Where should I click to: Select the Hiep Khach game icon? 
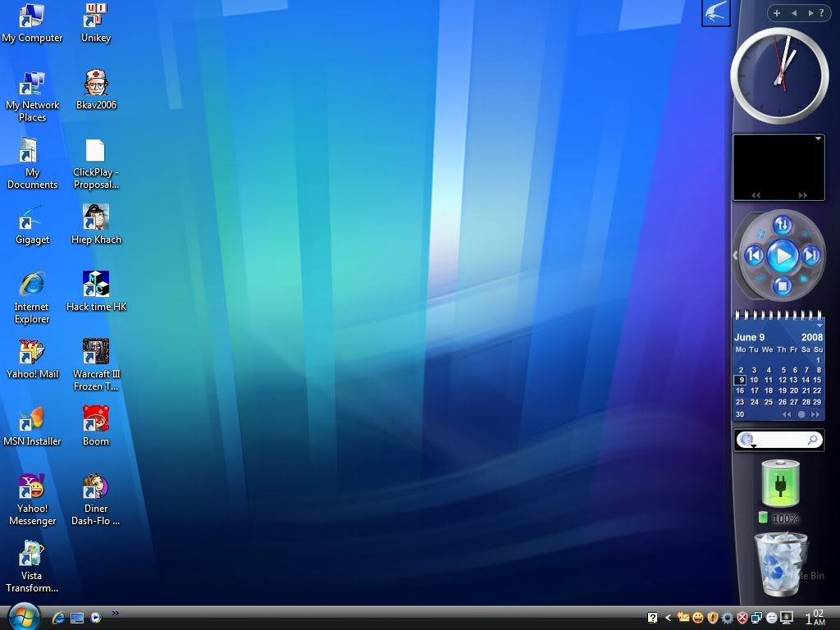tap(96, 225)
